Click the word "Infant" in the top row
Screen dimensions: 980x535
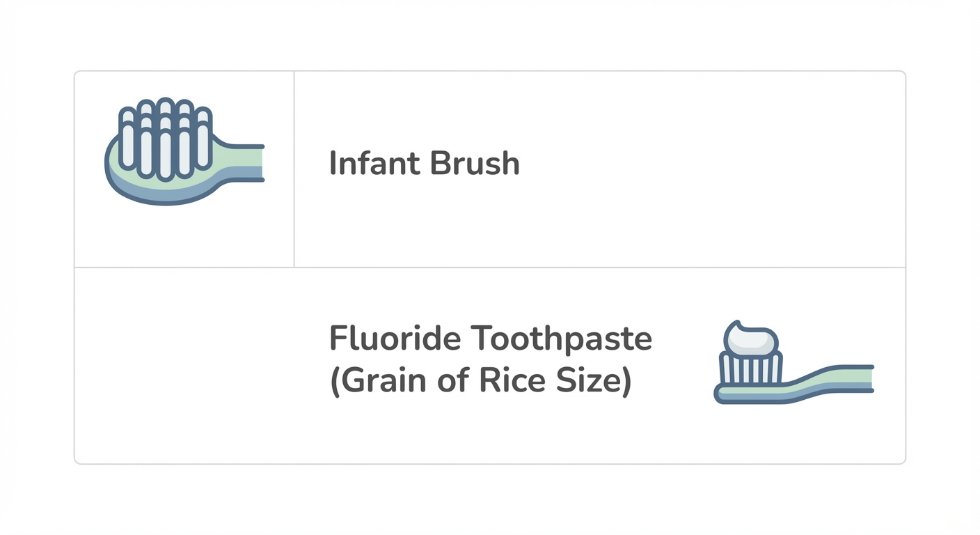(374, 164)
